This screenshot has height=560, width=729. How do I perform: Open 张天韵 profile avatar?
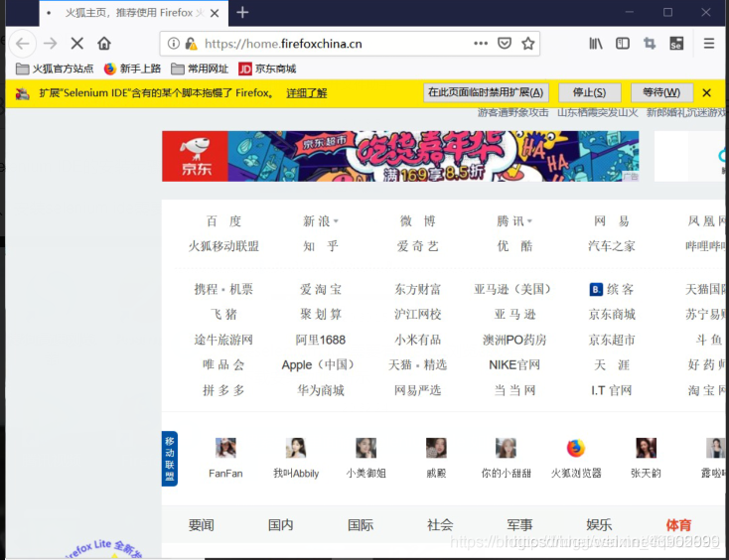coord(647,448)
